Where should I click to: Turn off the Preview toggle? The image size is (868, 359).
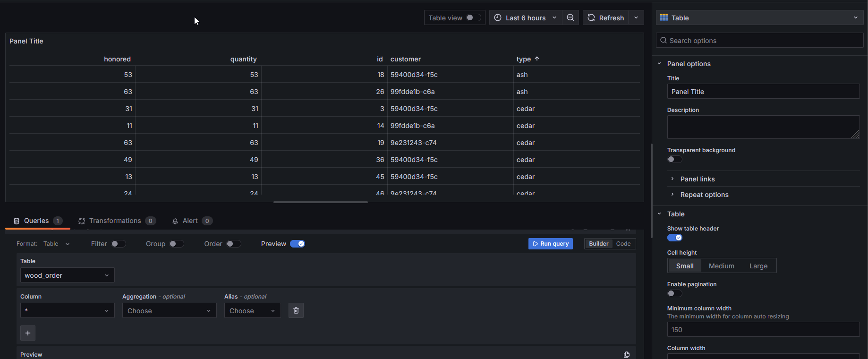298,244
